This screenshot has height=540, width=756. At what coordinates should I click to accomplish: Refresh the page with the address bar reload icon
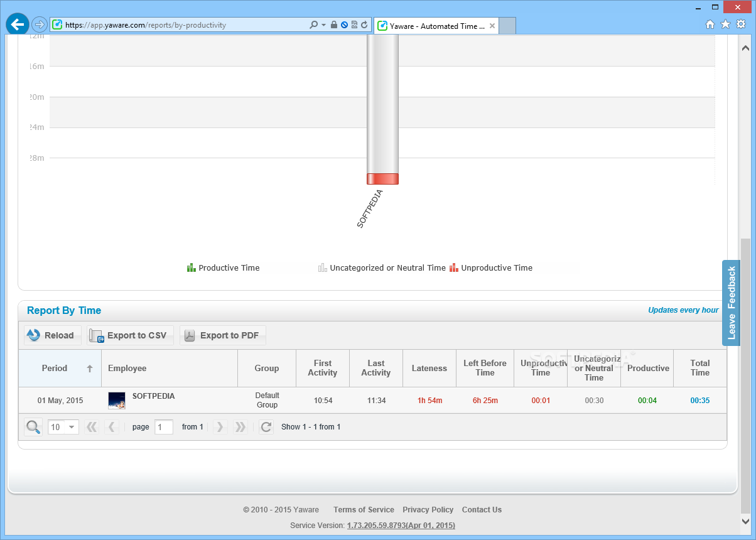(x=364, y=25)
